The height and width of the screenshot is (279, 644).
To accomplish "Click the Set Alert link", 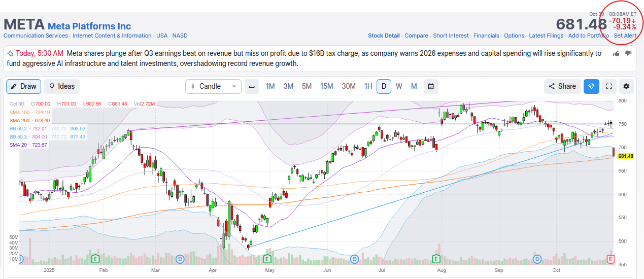I will point(625,36).
